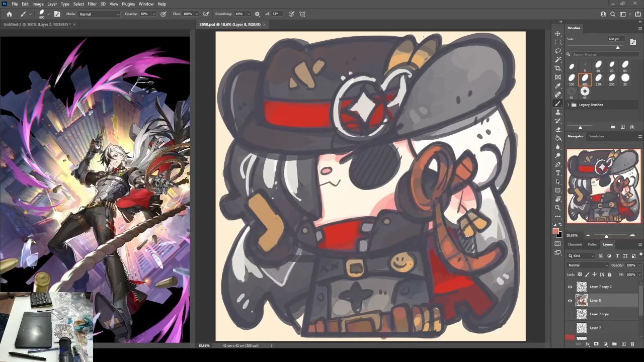
Task: Open brush settings panel icon in options bar
Action: (57, 14)
